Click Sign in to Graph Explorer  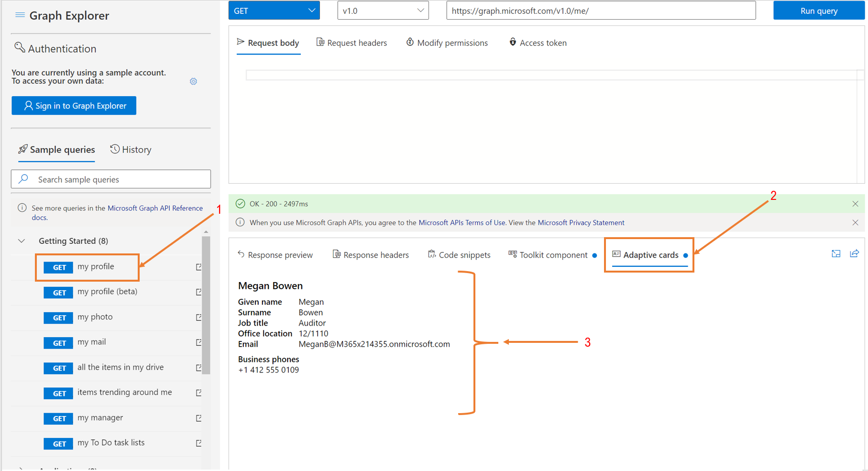coord(74,106)
